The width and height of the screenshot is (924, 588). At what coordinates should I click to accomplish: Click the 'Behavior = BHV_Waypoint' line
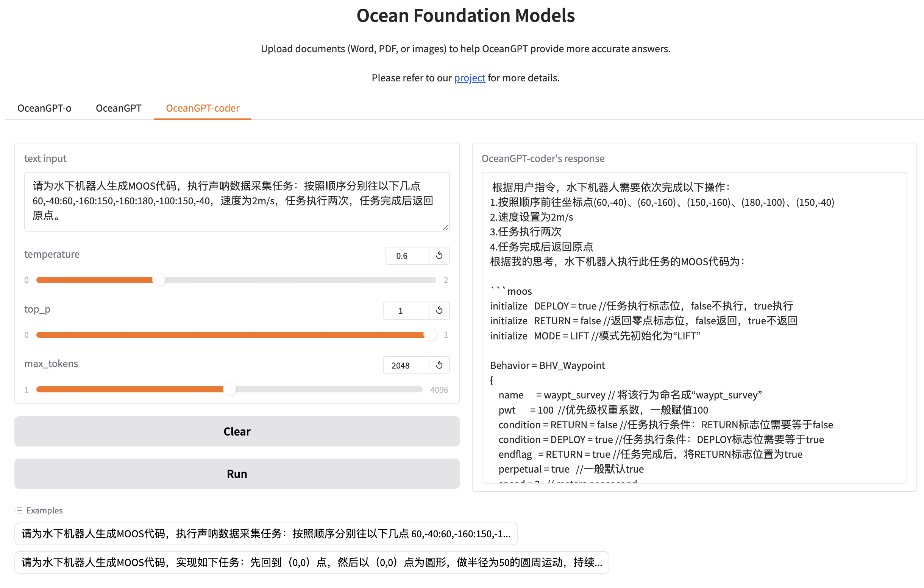click(x=547, y=366)
